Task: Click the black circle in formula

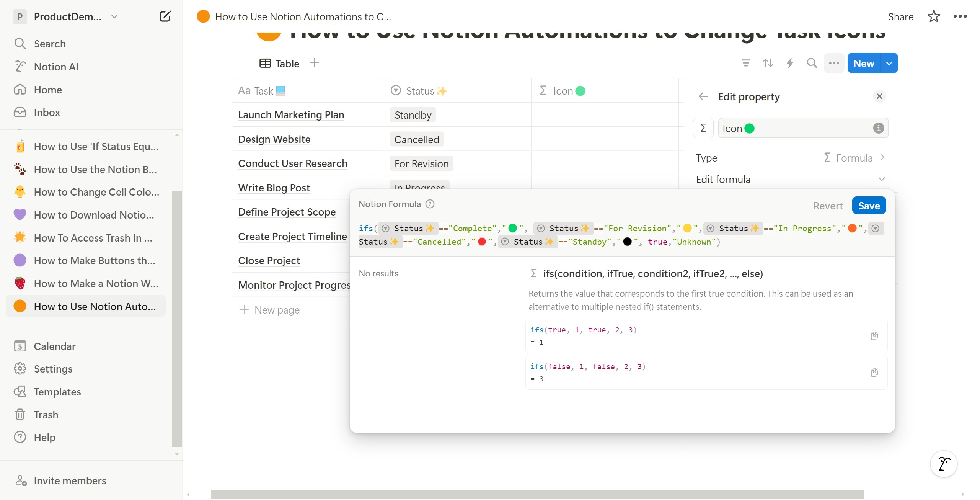Action: (627, 242)
